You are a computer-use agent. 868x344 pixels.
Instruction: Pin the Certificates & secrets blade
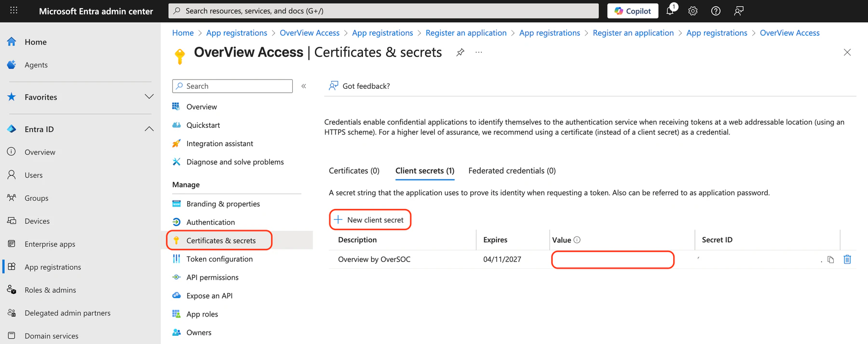[460, 52]
